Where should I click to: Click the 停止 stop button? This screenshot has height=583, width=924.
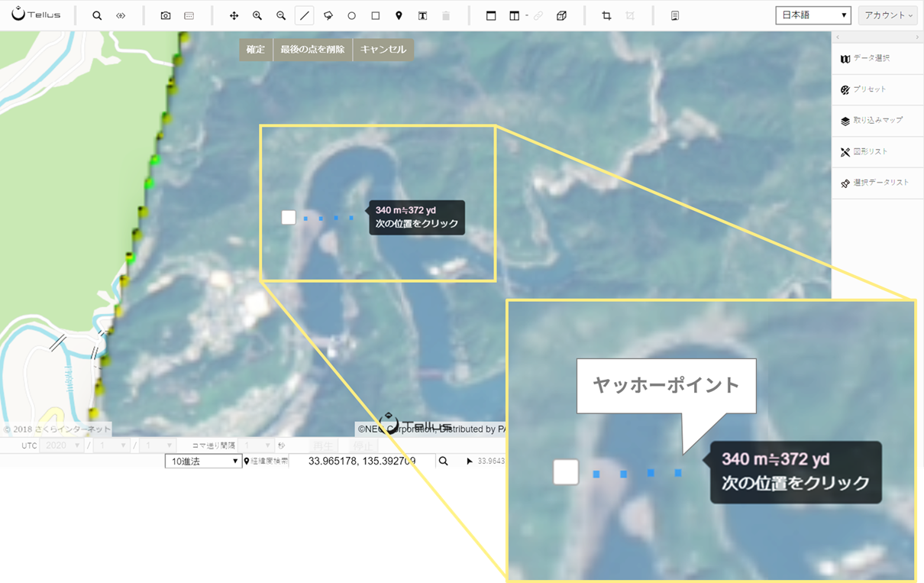(x=363, y=445)
